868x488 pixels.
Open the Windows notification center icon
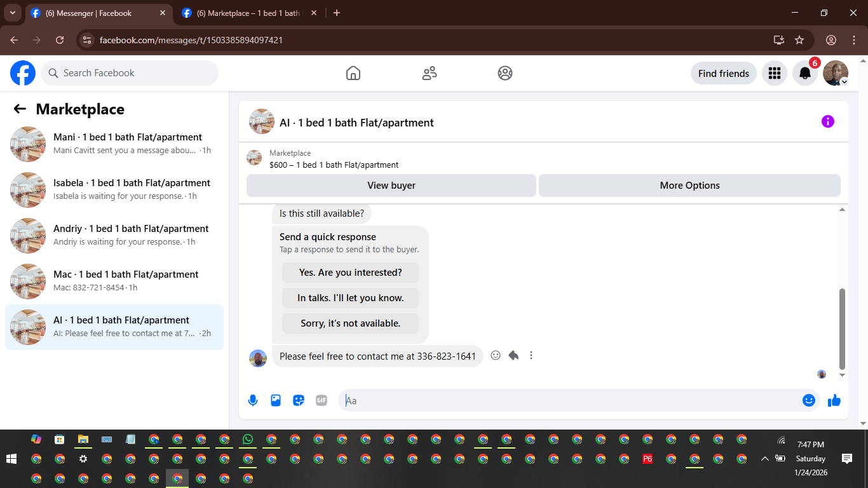pyautogui.click(x=847, y=458)
